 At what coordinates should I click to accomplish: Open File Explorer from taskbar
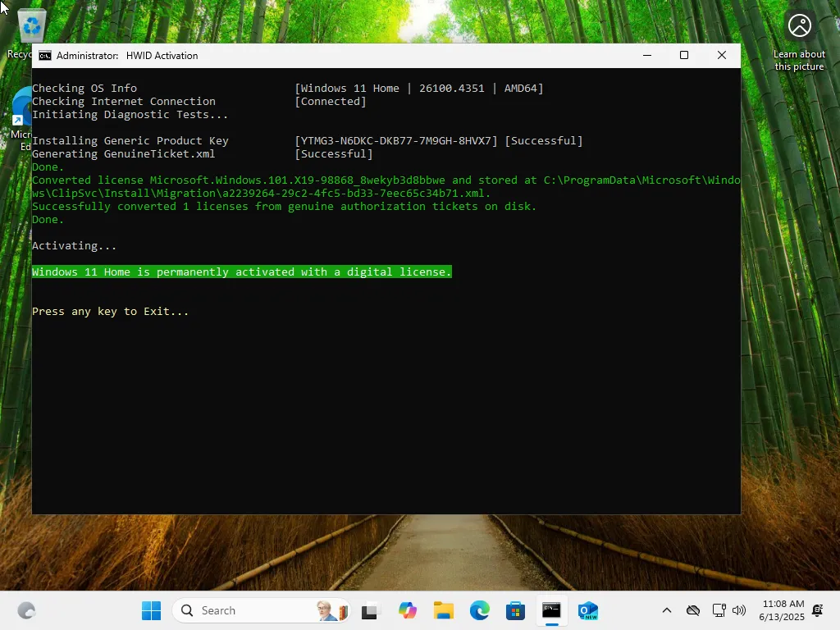444,610
